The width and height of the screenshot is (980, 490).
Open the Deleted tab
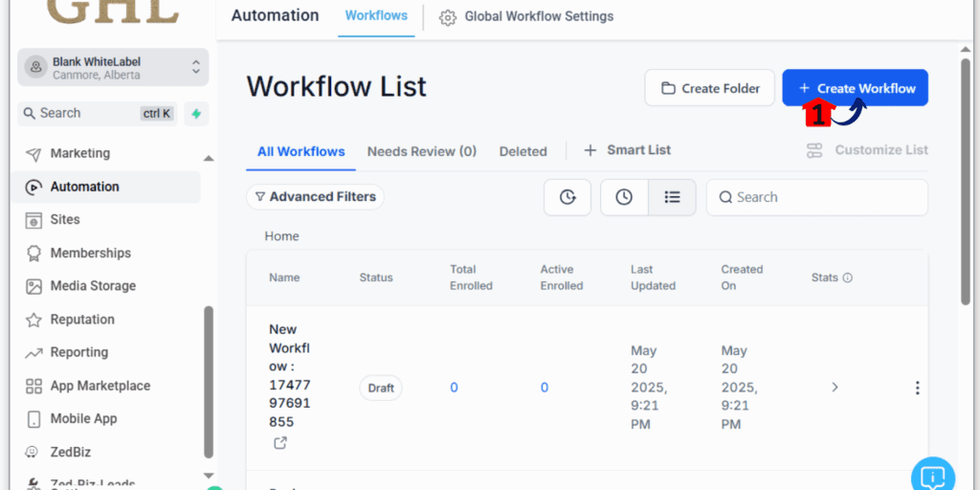(x=523, y=151)
